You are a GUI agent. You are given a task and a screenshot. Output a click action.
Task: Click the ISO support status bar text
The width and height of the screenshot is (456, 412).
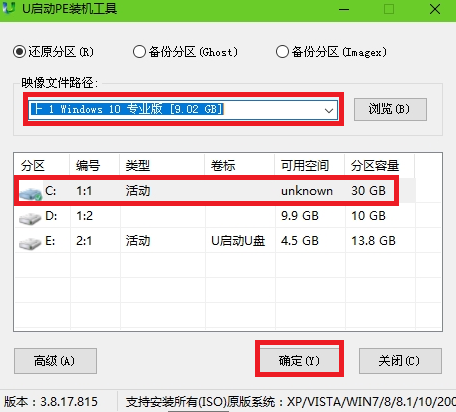(291, 402)
